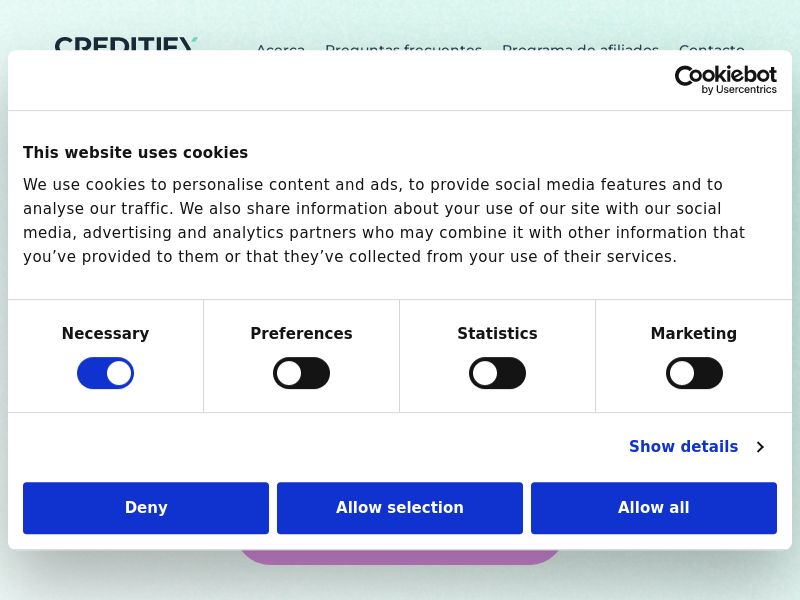
Task: Go to Preguntas frecuentes in navigation
Action: tap(403, 46)
